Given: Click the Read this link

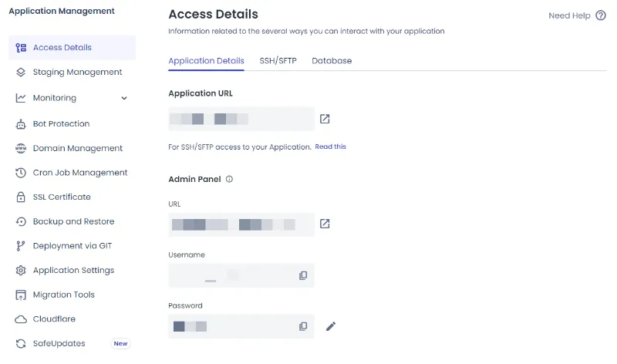Looking at the screenshot, I should (x=331, y=147).
